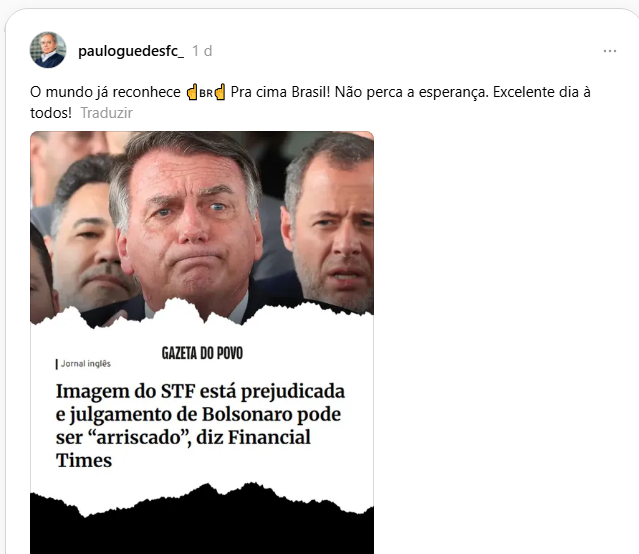The image size is (639, 554).
Task: Open the three-dot more options menu
Action: [610, 51]
